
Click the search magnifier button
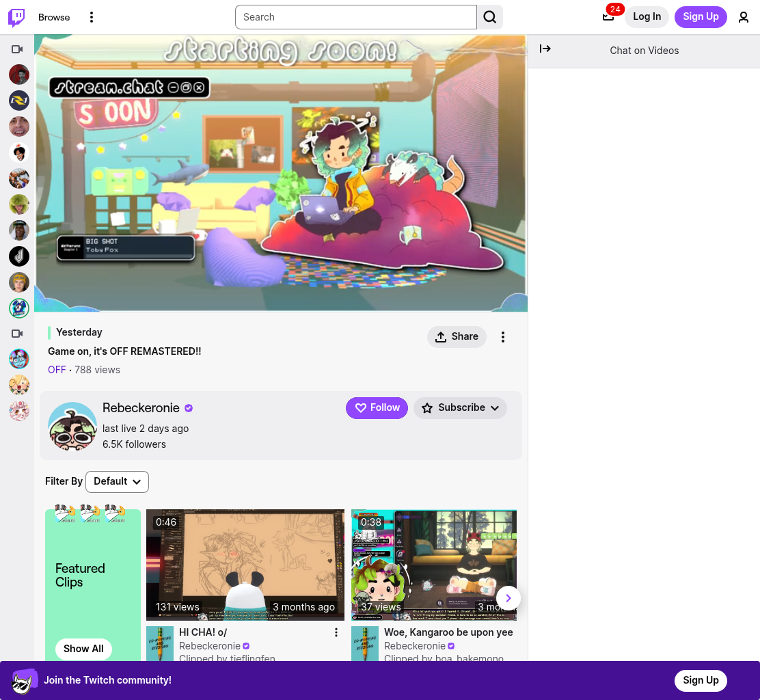click(489, 18)
